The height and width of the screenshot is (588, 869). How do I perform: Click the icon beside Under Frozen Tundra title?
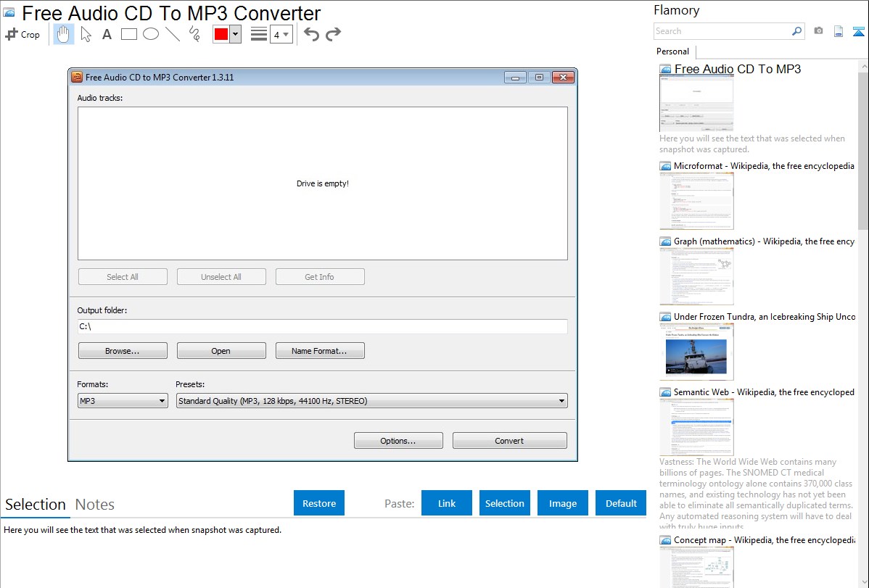(x=665, y=316)
